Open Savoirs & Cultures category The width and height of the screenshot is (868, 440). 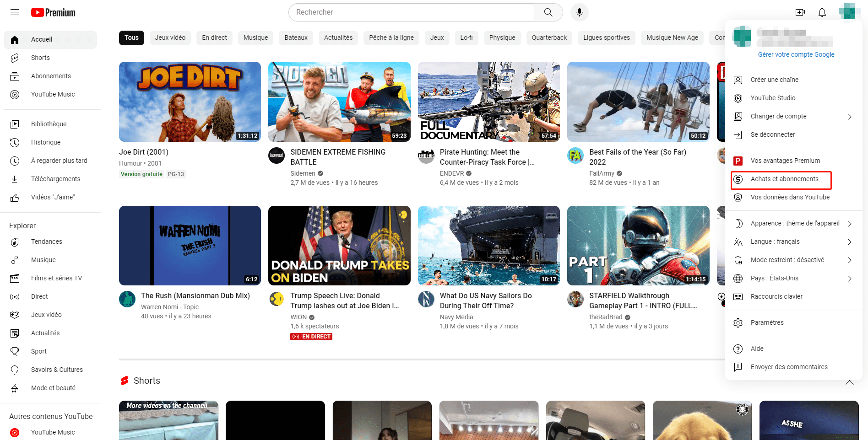click(x=50, y=370)
